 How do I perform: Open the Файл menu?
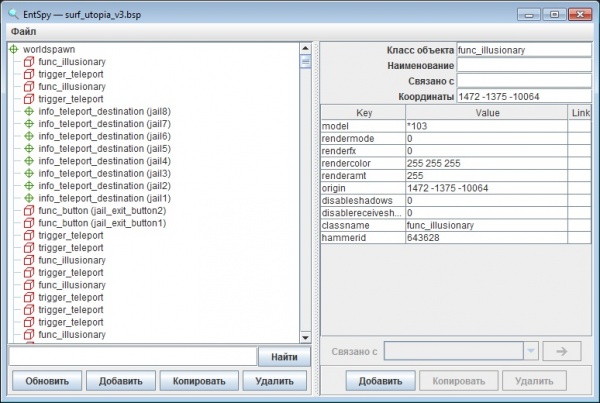[x=23, y=31]
